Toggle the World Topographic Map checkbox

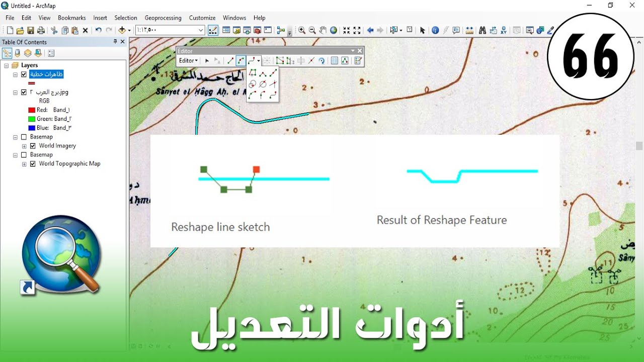[33, 164]
